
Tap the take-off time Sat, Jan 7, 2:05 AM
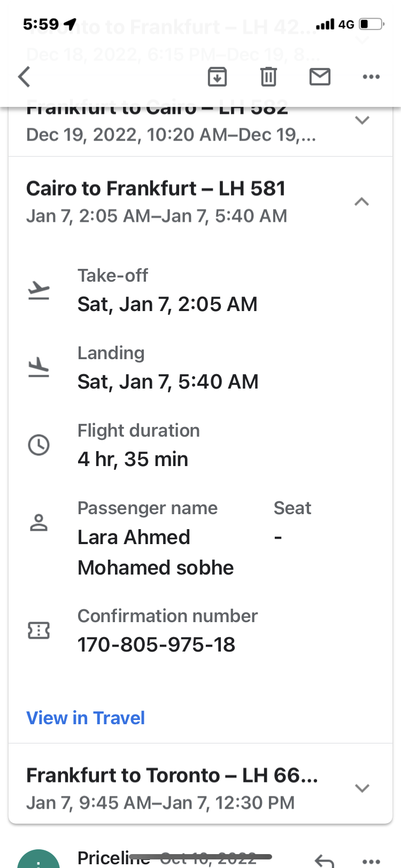tap(167, 304)
